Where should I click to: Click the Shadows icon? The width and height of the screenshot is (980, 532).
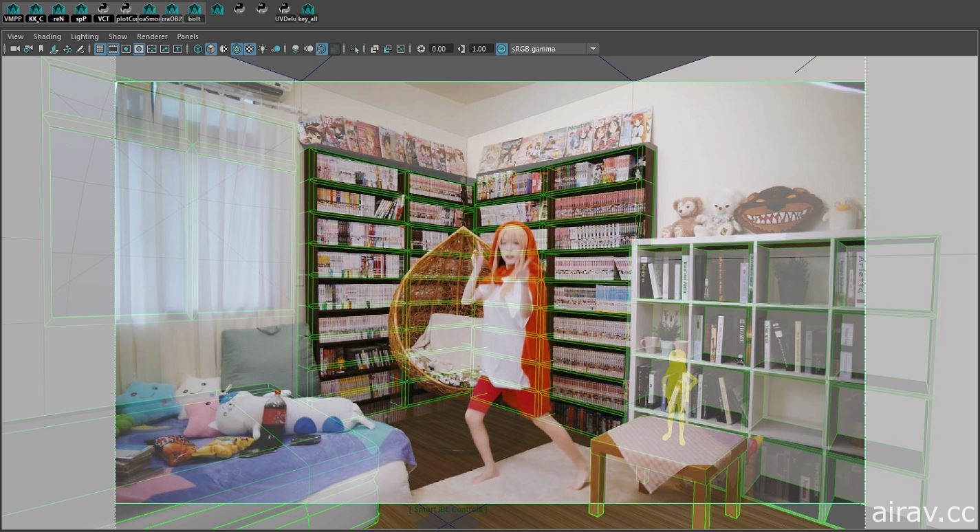coord(276,49)
